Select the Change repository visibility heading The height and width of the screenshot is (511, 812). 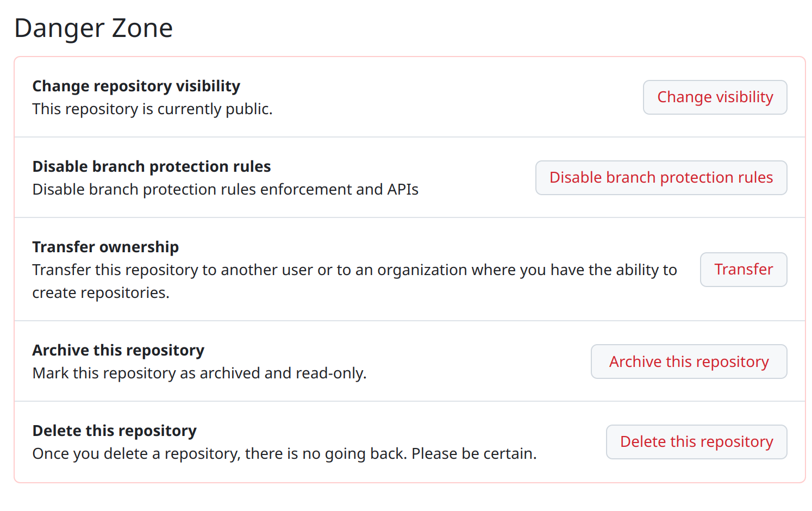point(136,86)
